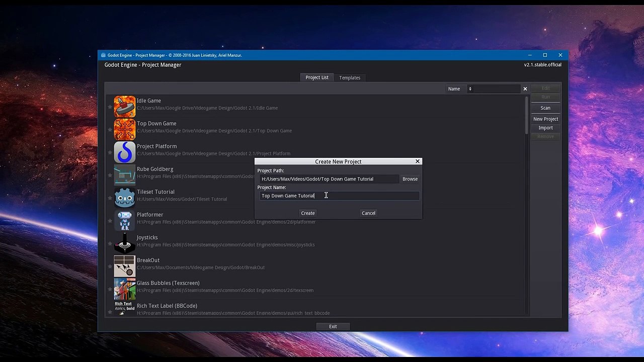Select the Joysticks project name

click(x=147, y=237)
